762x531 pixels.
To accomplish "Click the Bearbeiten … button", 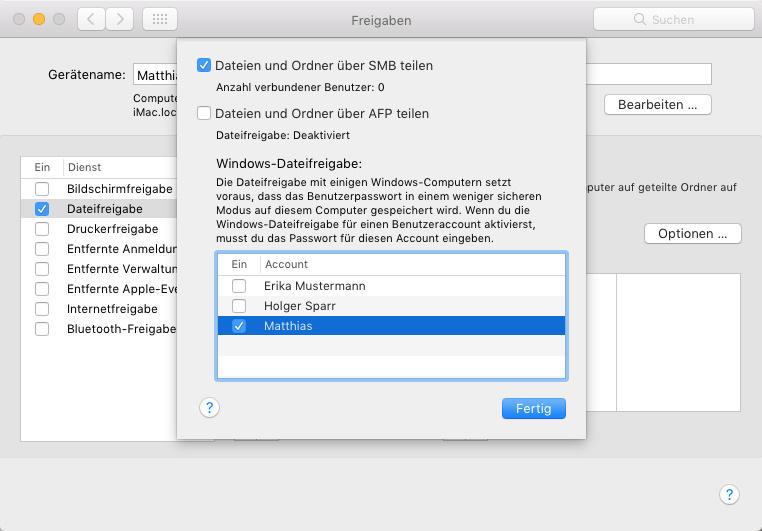I will [658, 104].
